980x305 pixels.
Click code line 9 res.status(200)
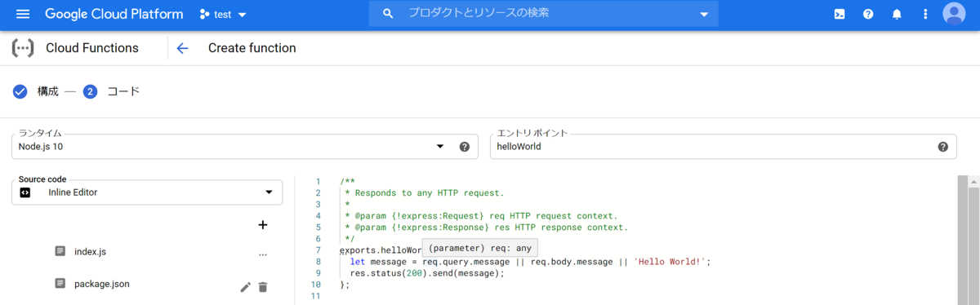click(427, 272)
